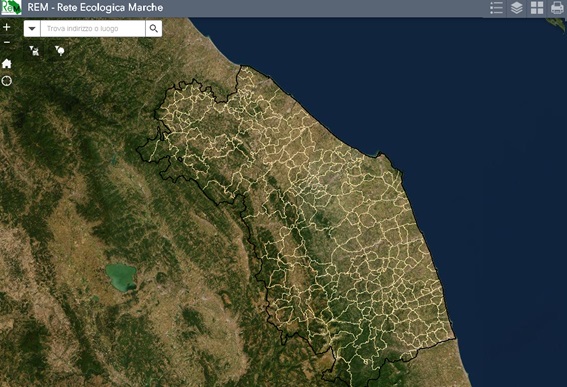Image resolution: width=567 pixels, height=387 pixels.
Task: Open the faunal filter tool icon
Action: [34, 51]
